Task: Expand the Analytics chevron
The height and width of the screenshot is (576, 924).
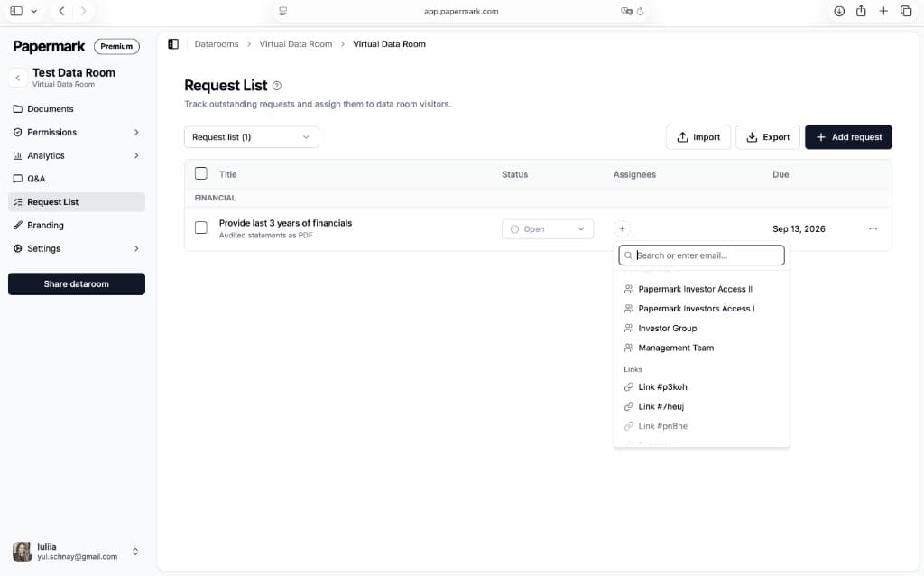Action: pos(136,155)
